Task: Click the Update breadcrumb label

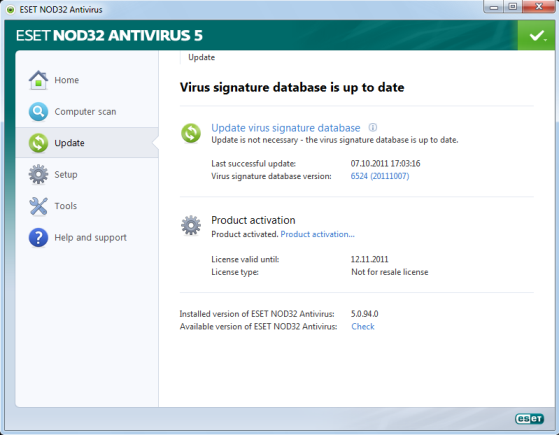Action: [x=201, y=57]
